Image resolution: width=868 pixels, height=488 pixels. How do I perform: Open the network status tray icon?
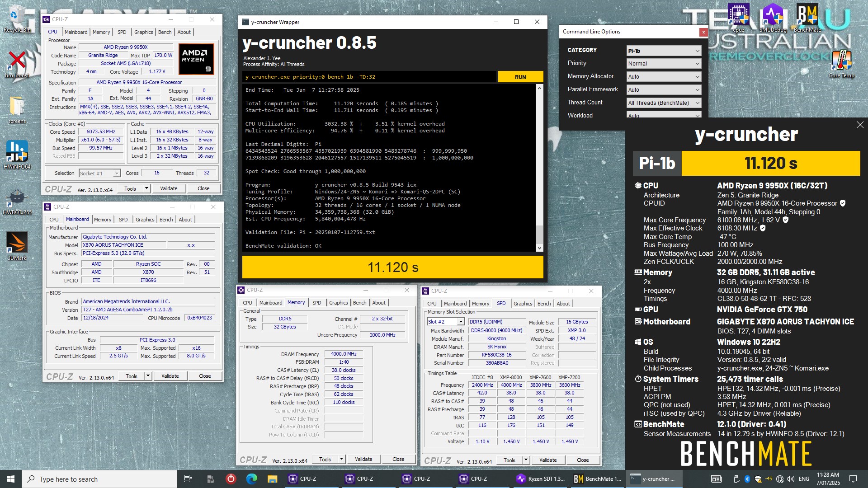click(x=780, y=479)
